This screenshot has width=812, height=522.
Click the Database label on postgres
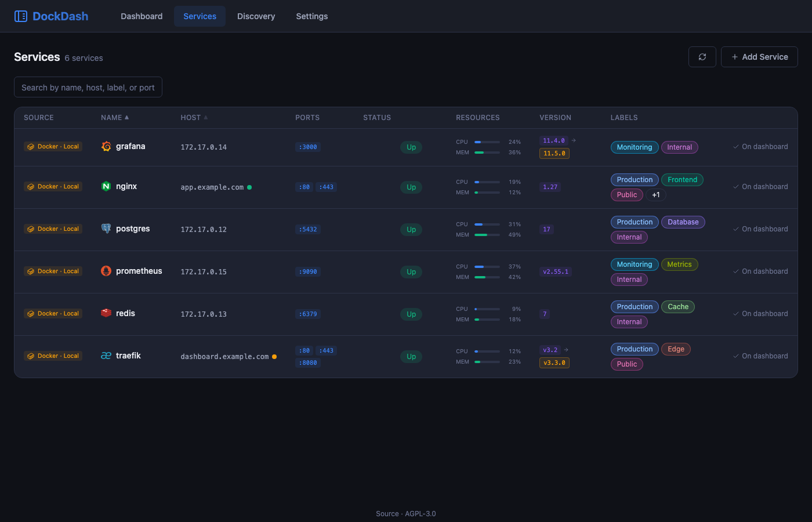tap(683, 222)
